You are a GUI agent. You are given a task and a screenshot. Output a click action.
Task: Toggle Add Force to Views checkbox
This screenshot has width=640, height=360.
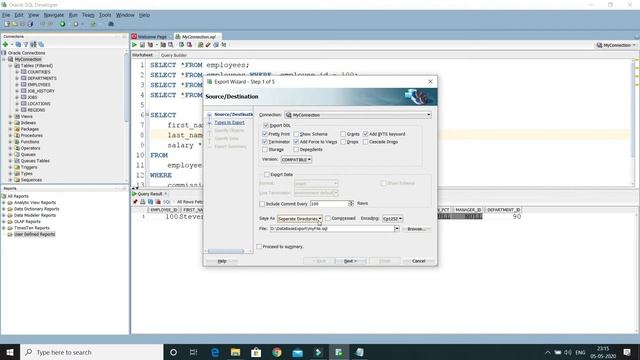pyautogui.click(x=296, y=142)
